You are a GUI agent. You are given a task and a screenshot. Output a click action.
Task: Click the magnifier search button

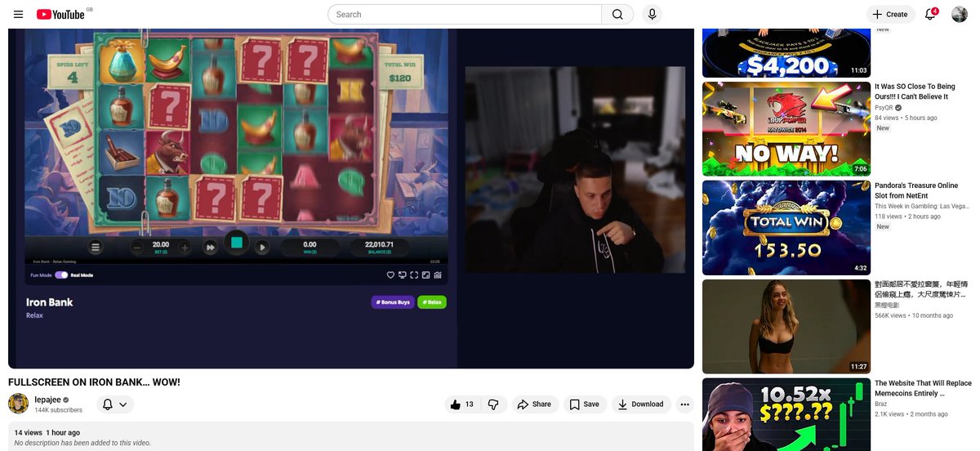[617, 14]
